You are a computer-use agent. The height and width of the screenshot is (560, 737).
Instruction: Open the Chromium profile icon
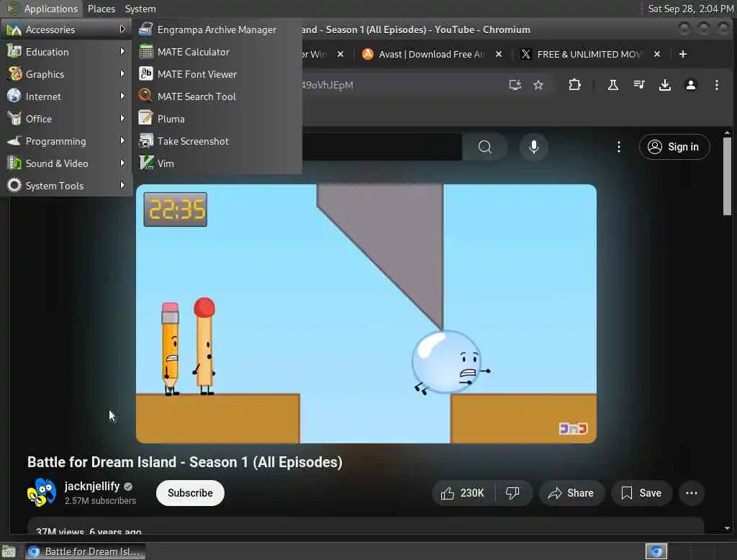(690, 85)
